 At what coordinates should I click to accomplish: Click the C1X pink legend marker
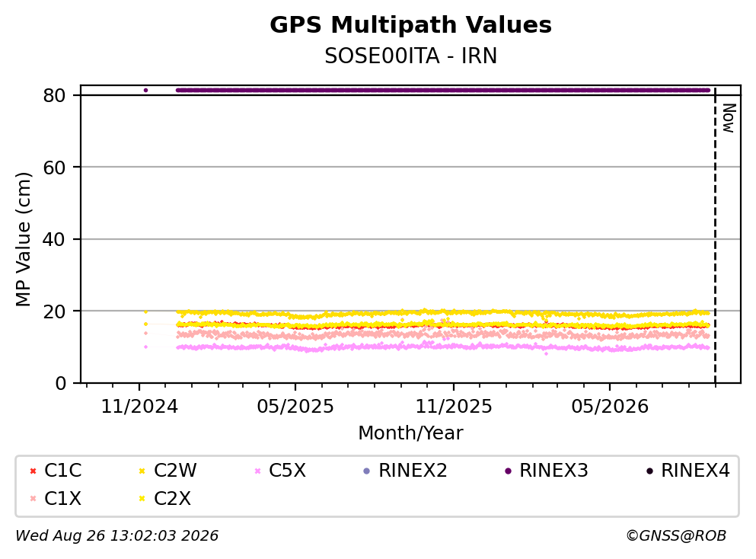click(x=33, y=498)
